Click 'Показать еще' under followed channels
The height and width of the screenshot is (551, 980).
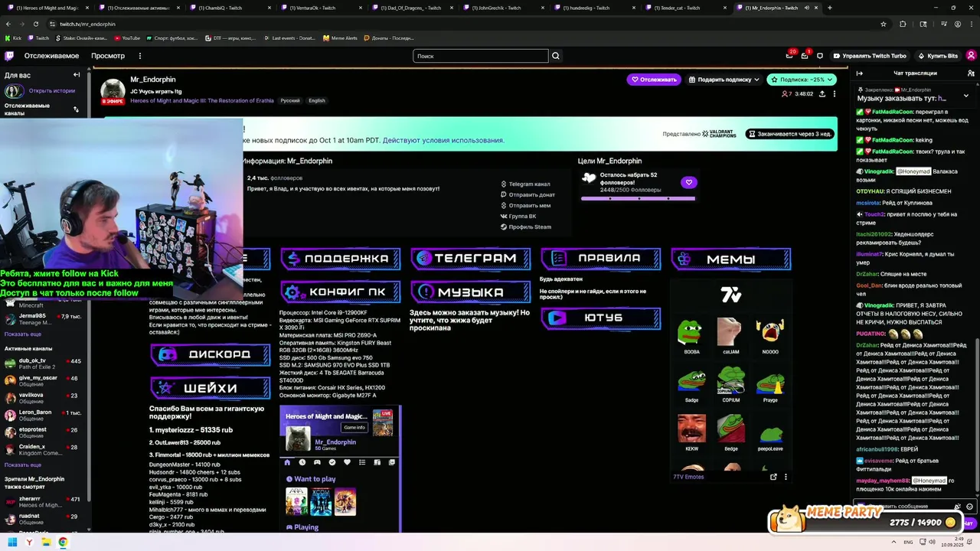pos(23,334)
